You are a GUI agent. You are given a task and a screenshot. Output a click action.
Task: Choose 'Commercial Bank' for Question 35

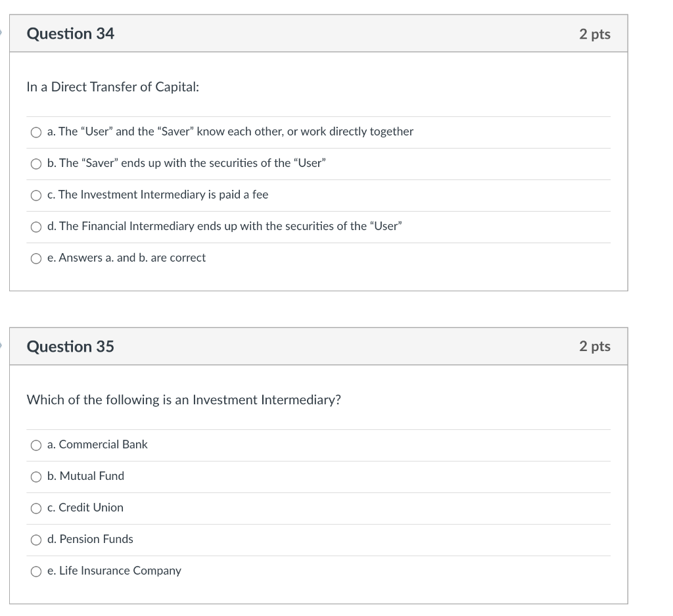click(36, 444)
